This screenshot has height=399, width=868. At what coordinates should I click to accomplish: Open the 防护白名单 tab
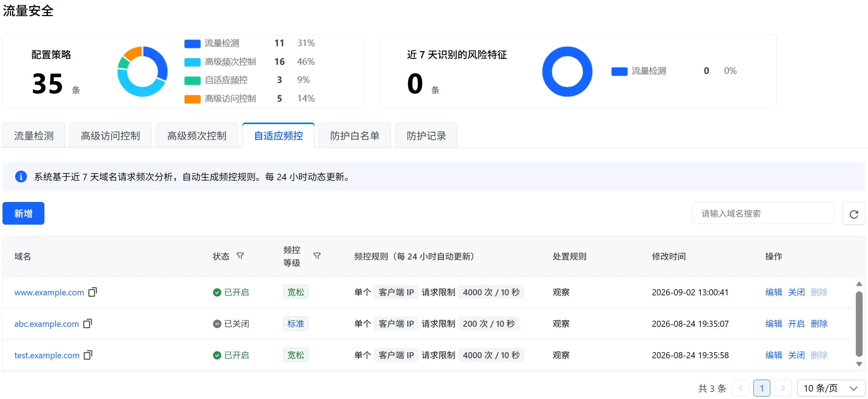coord(355,136)
